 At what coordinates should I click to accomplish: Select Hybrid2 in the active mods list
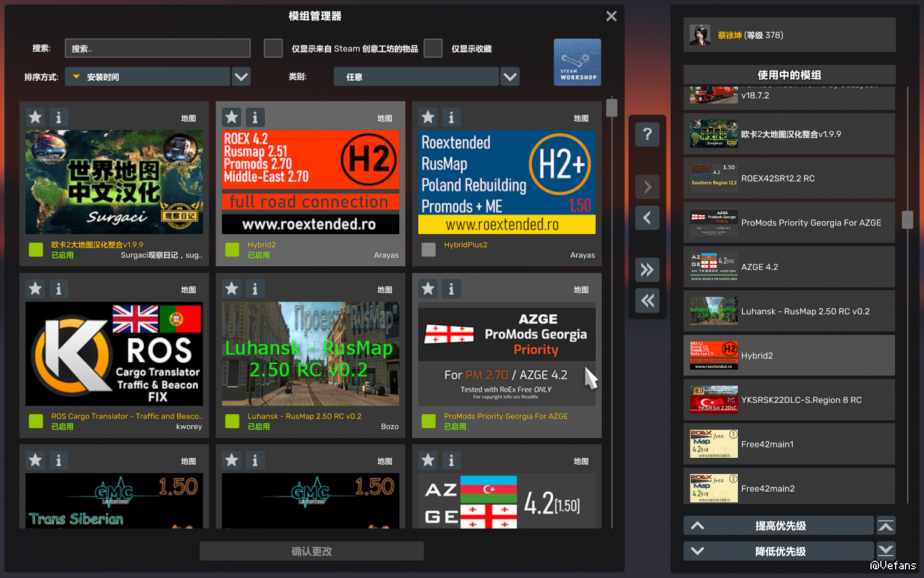pyautogui.click(x=789, y=356)
